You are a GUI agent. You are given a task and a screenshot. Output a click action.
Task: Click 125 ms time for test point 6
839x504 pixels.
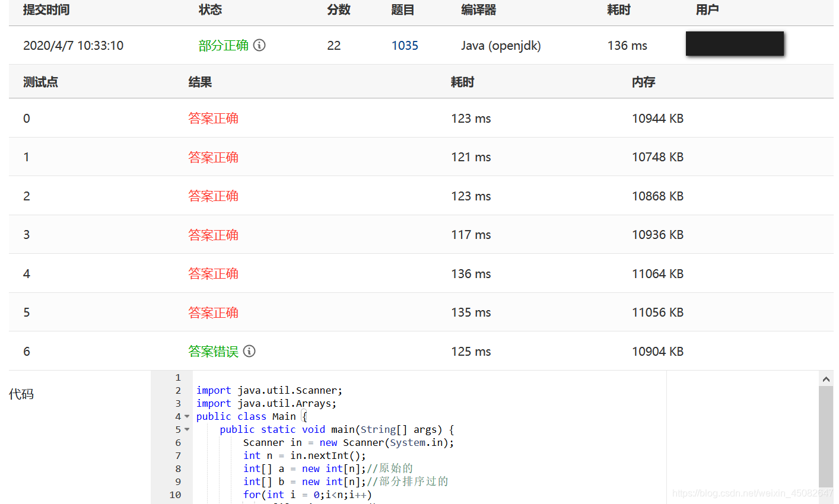click(x=471, y=352)
